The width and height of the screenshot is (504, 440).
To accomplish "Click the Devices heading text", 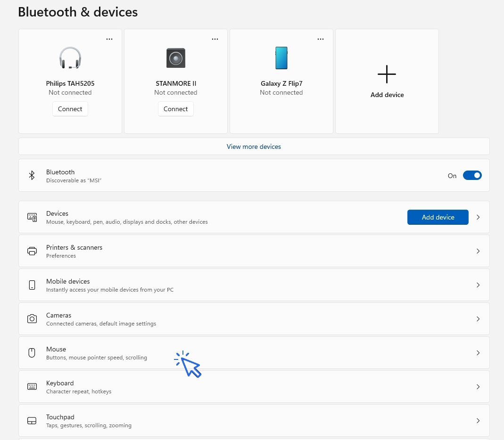I will 57,213.
